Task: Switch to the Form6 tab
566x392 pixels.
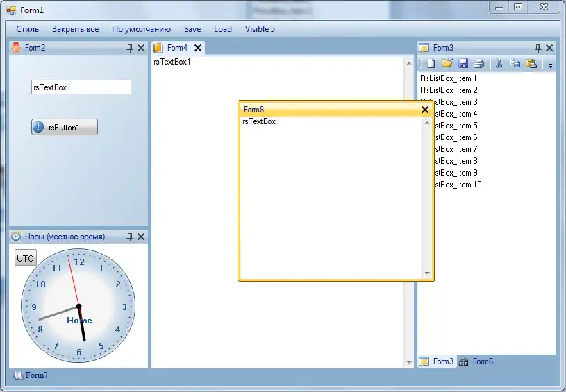Action: coord(476,361)
